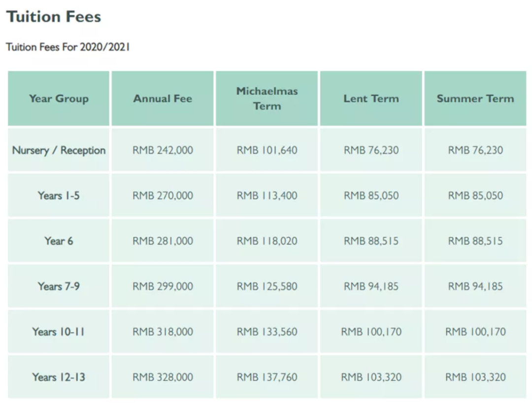Click Nursery / Reception Summer Term fee cell
This screenshot has height=403, width=532.
(475, 150)
